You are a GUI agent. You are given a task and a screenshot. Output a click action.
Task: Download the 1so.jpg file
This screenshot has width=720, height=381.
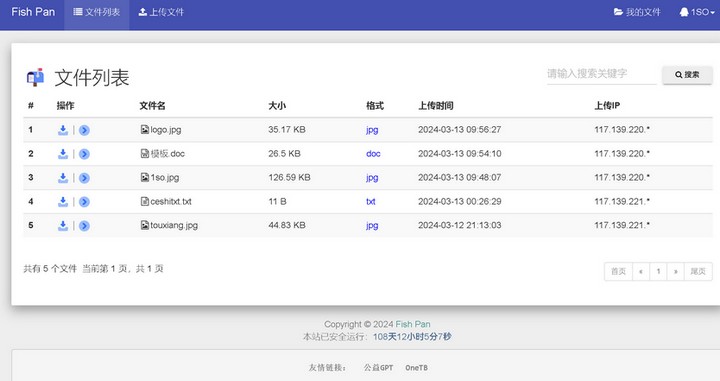[63, 178]
